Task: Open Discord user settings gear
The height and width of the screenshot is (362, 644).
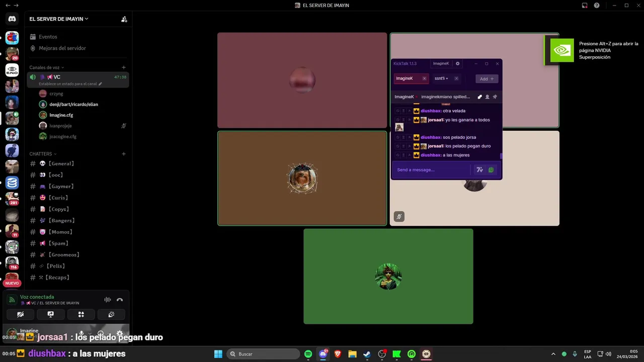Action: 120,333
